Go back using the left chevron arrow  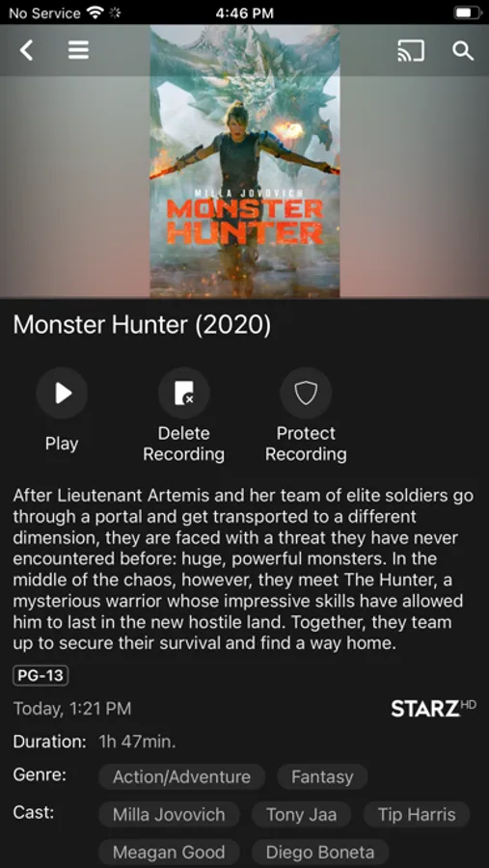(x=26, y=50)
